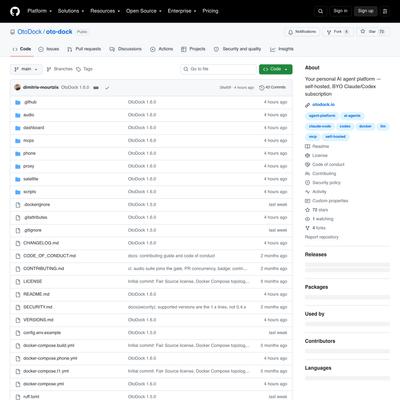Click the Sign in link
The height and width of the screenshot is (400, 400).
(x=340, y=11)
